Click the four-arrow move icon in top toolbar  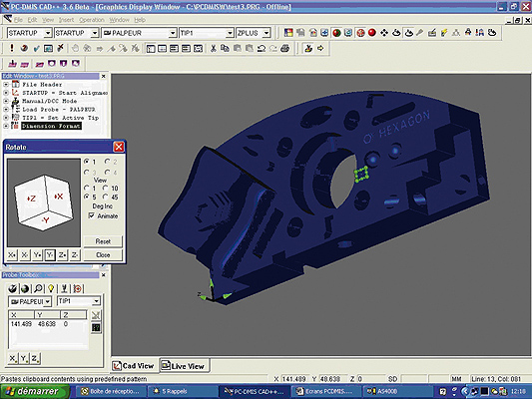tap(384, 33)
